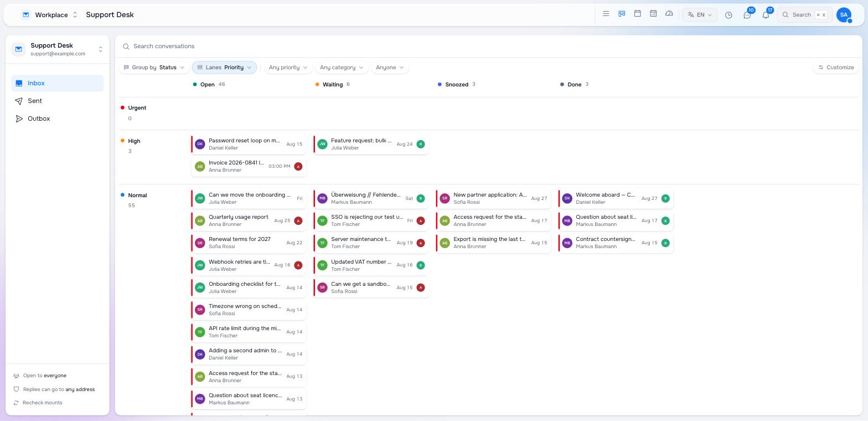Screen dimensions: 868x421
Task: Focus the Search conversations field
Action: (488, 47)
